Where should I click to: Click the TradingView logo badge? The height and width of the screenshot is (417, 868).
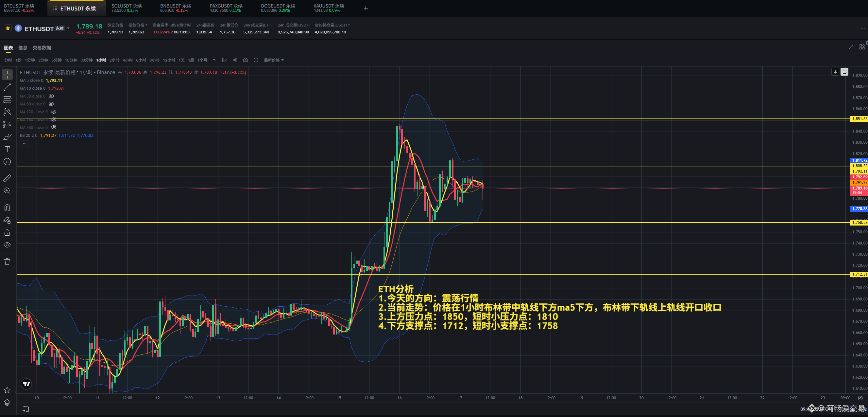[26, 384]
